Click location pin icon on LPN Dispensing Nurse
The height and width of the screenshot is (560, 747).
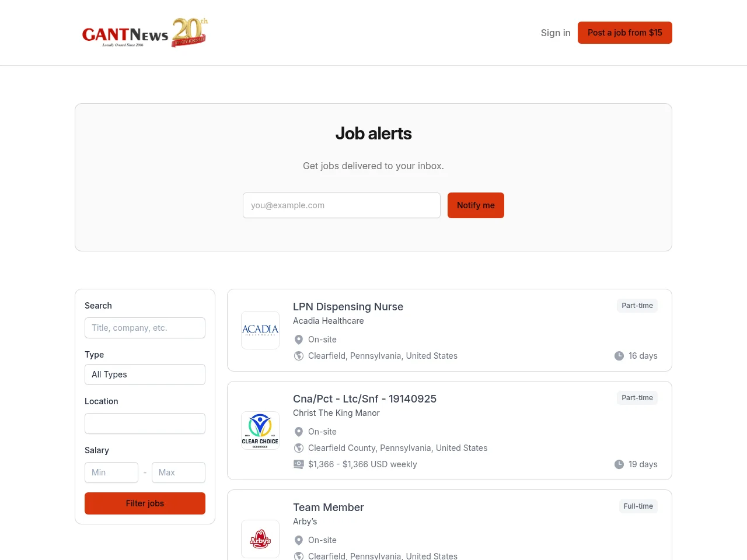[299, 339]
